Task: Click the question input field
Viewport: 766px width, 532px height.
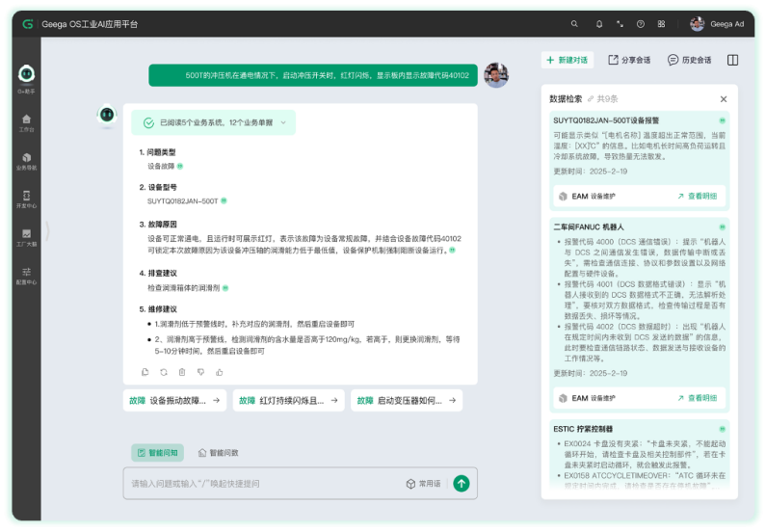Action: [260, 483]
